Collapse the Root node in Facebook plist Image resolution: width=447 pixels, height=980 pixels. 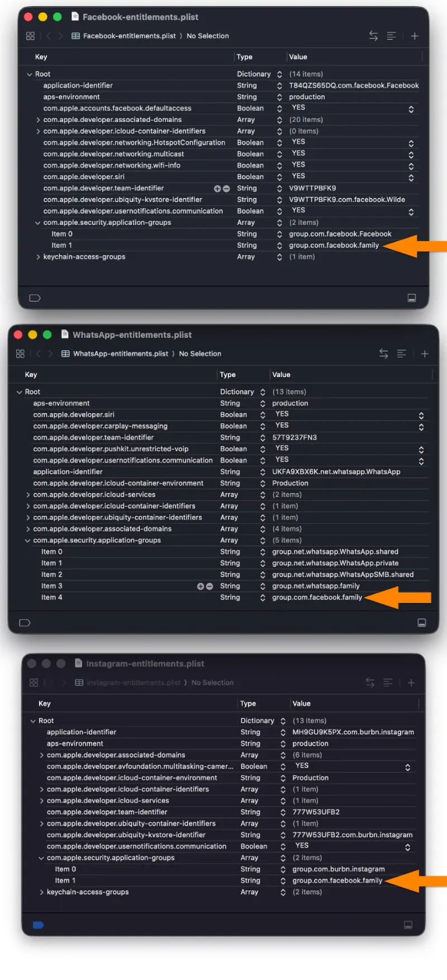[x=30, y=74]
